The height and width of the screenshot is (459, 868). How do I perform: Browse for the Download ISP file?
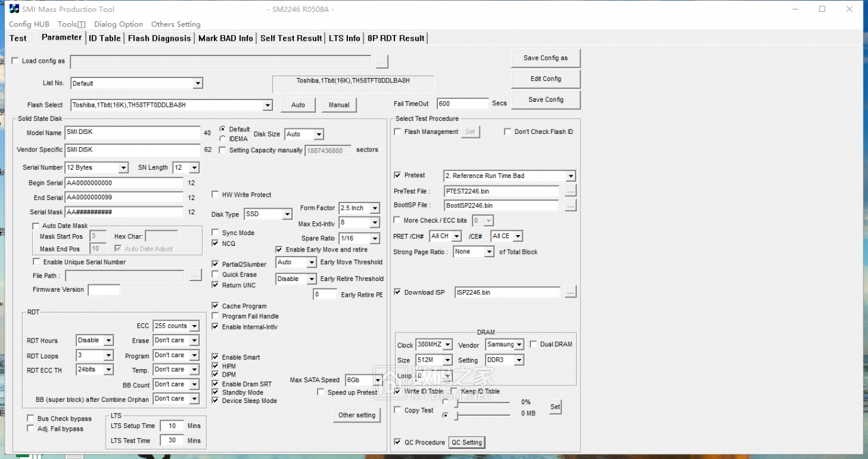tap(570, 292)
